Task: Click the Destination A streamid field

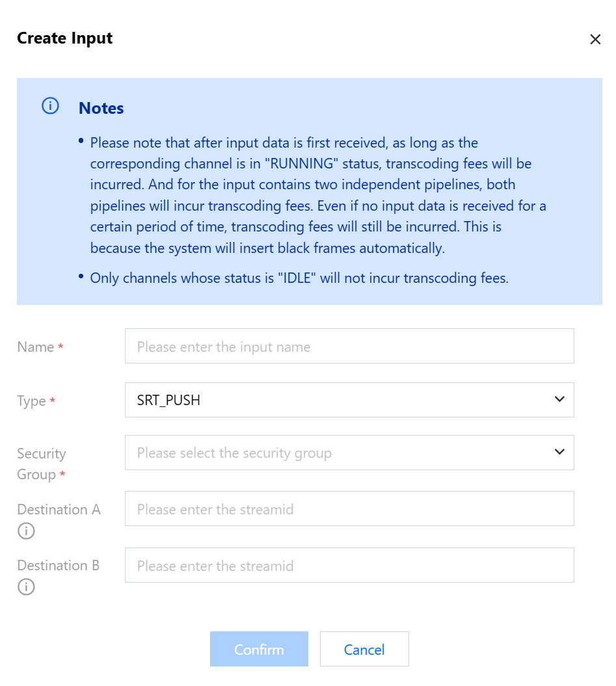Action: (x=349, y=508)
